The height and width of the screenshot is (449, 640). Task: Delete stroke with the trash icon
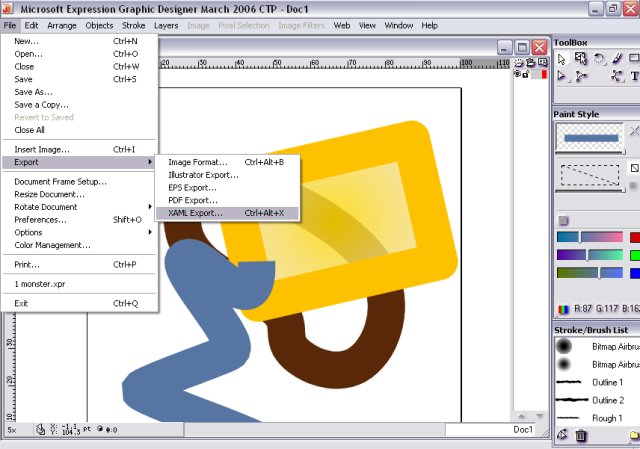tap(581, 435)
